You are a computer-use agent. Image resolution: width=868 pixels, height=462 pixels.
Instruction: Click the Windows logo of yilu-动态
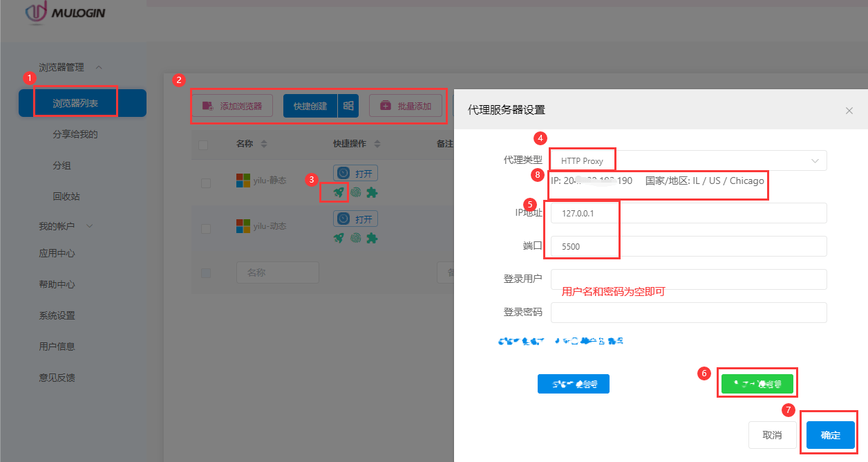coord(243,226)
